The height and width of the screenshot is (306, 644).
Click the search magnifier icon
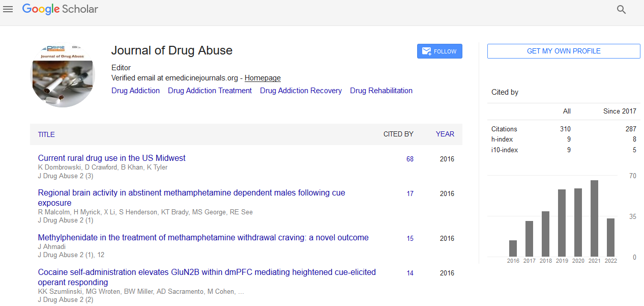621,10
